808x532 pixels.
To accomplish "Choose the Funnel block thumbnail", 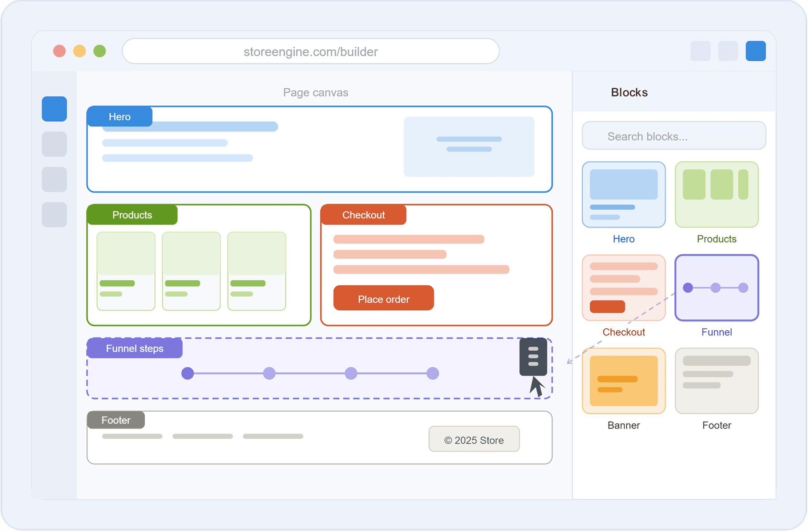I will click(x=717, y=288).
